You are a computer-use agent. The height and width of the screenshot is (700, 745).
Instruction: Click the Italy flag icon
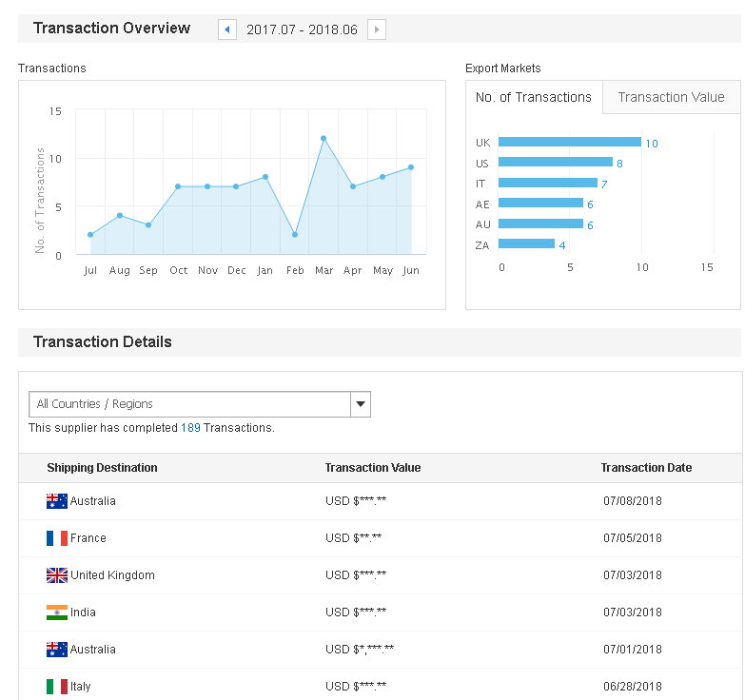click(57, 687)
